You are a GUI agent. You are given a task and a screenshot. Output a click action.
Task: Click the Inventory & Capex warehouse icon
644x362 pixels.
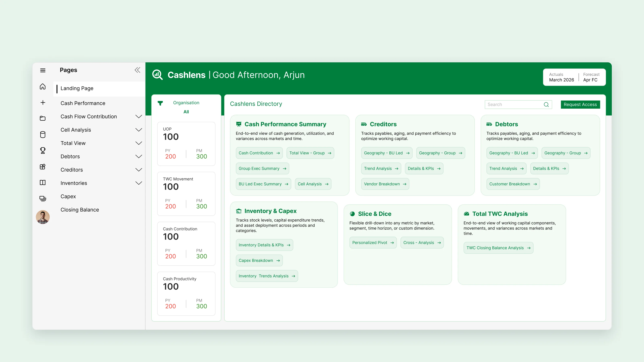[x=239, y=211]
